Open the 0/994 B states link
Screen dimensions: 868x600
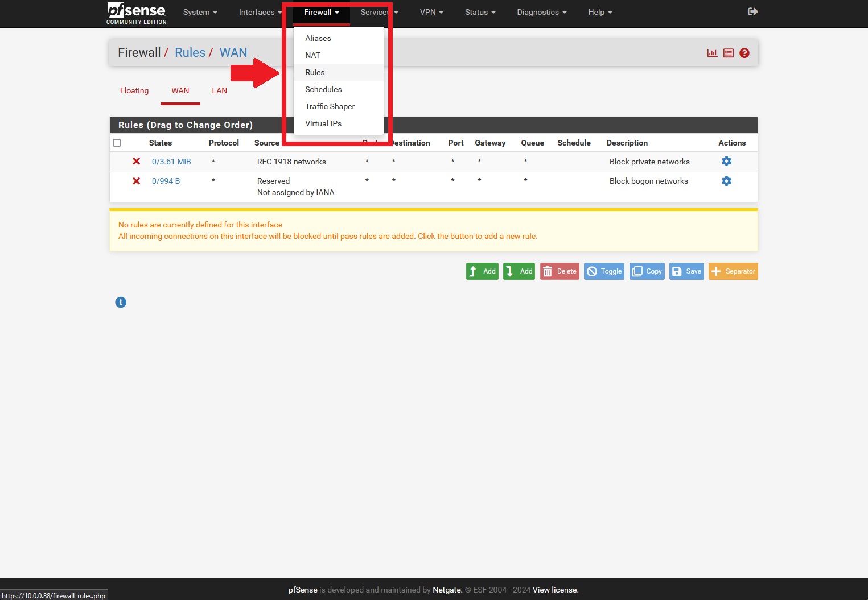pos(166,181)
